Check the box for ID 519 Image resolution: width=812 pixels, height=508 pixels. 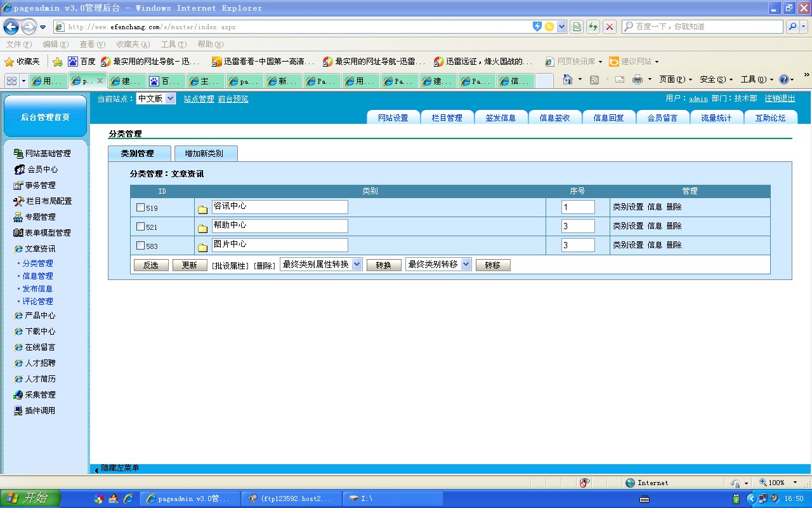(x=141, y=208)
